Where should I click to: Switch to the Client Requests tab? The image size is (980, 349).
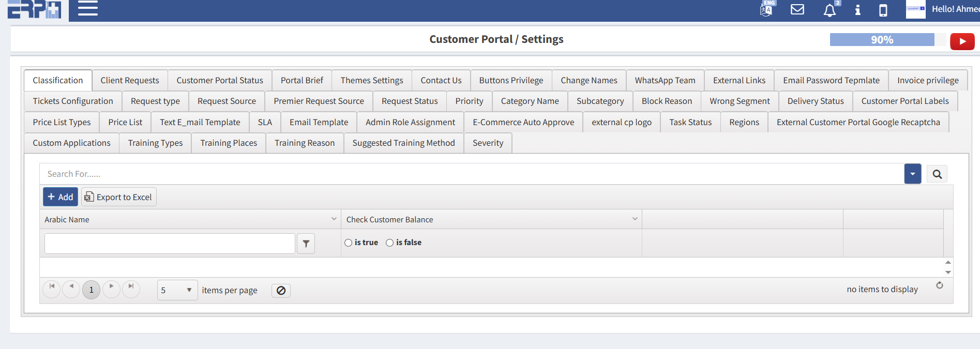pos(130,80)
